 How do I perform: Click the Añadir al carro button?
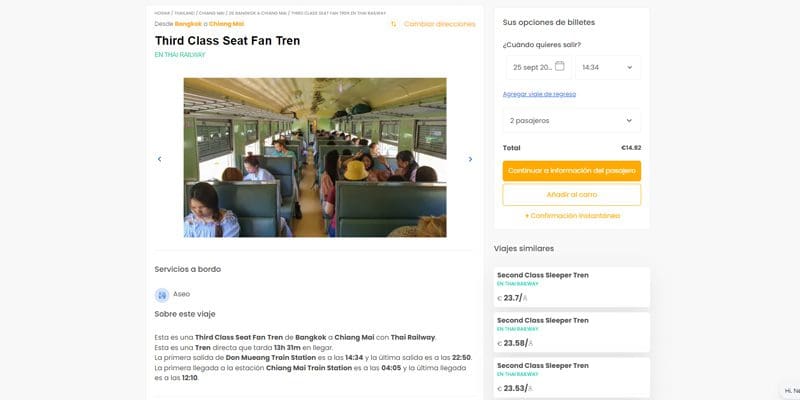571,194
